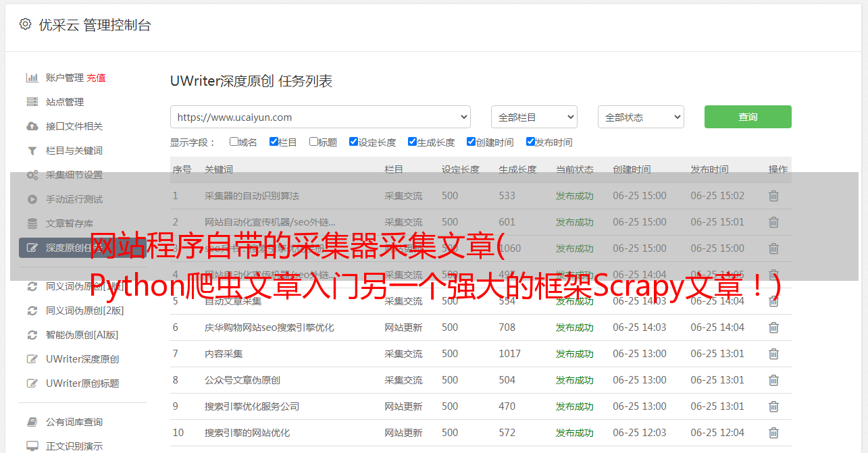Click the UWriter原创标题 edit icon

32,383
